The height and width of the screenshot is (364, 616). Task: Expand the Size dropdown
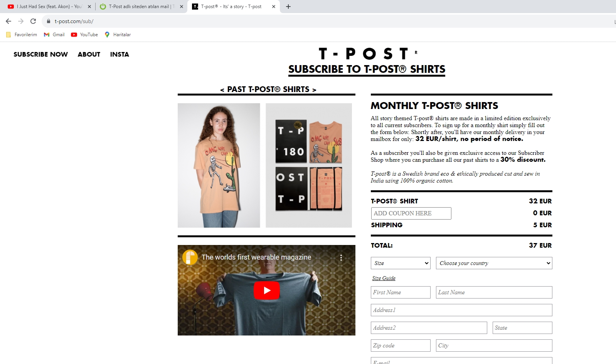click(401, 263)
